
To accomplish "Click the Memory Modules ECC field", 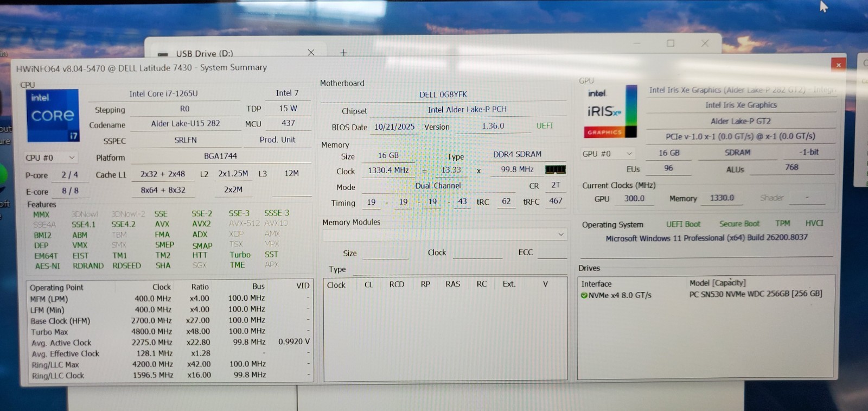I will [552, 252].
